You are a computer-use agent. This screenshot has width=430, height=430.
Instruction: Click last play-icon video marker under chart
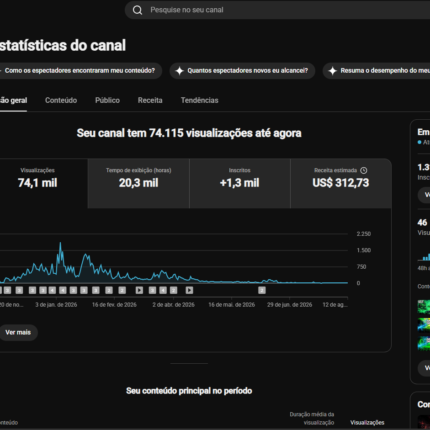[x=189, y=290]
